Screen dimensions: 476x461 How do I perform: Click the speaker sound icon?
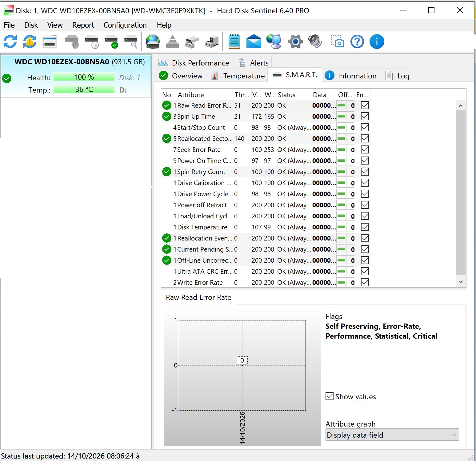click(x=315, y=42)
